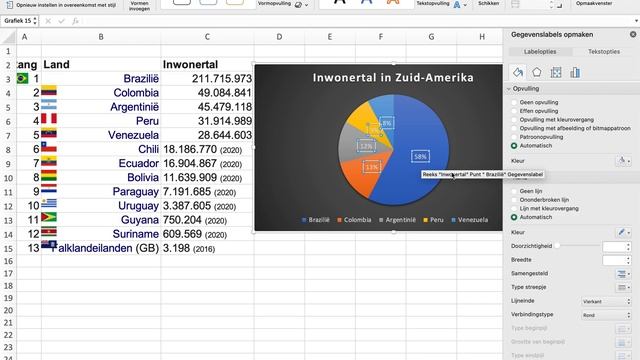The image size is (640, 360).
Task: Open the name box Grafiek 15 stepper
Action: point(35,21)
